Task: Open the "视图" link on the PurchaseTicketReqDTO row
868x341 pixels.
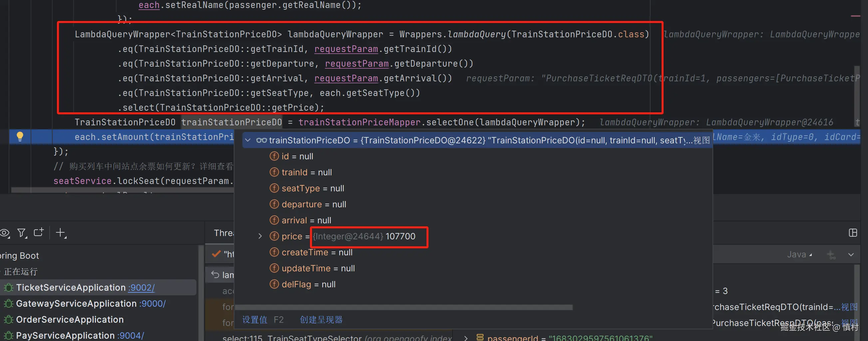Action: tap(849, 307)
